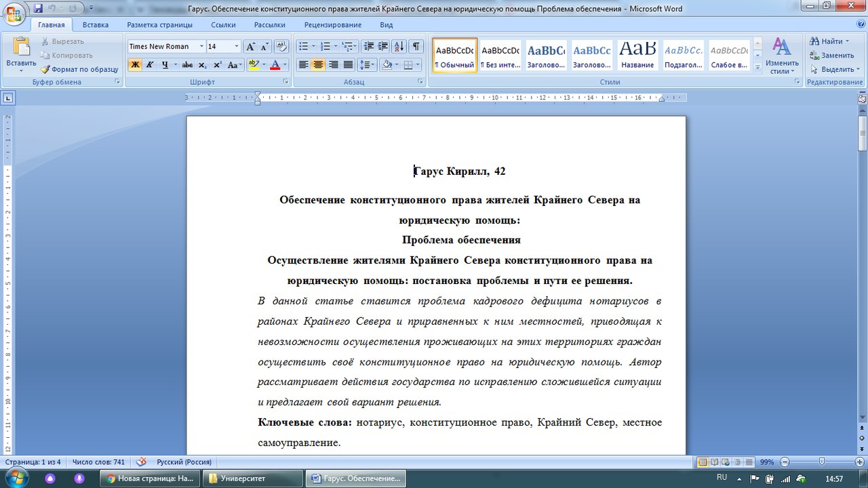Click the Format Painter (Формат по образцу) button

pos(79,69)
